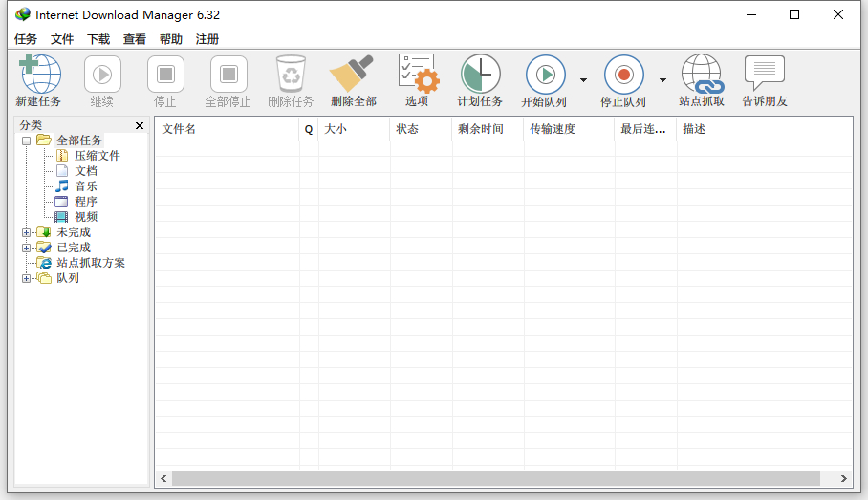
Task: Click the 文档 page icon in tree
Action: tap(62, 170)
